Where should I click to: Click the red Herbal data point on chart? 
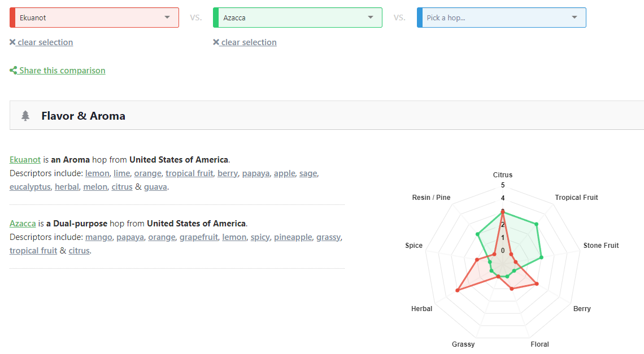(457, 291)
